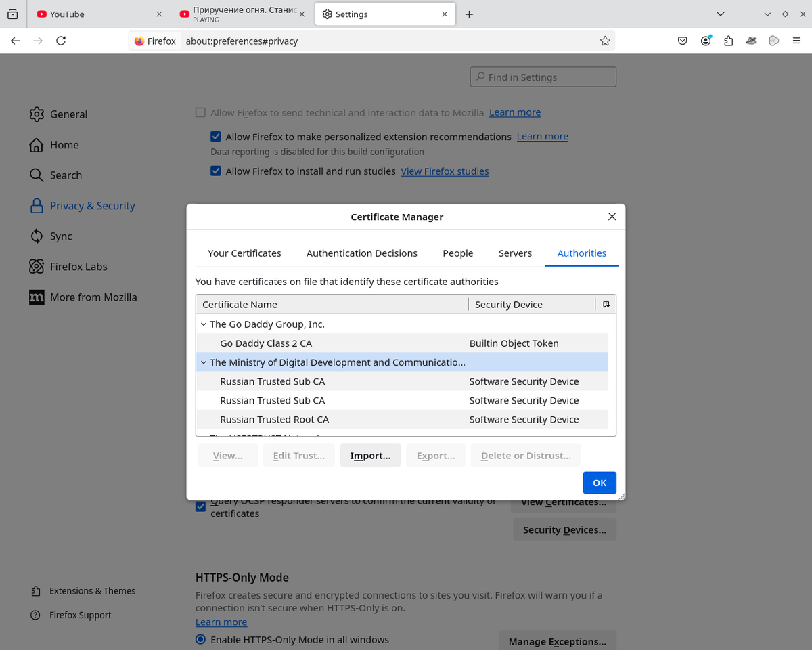812x650 pixels.
Task: Open Security Devices... button
Action: (x=564, y=530)
